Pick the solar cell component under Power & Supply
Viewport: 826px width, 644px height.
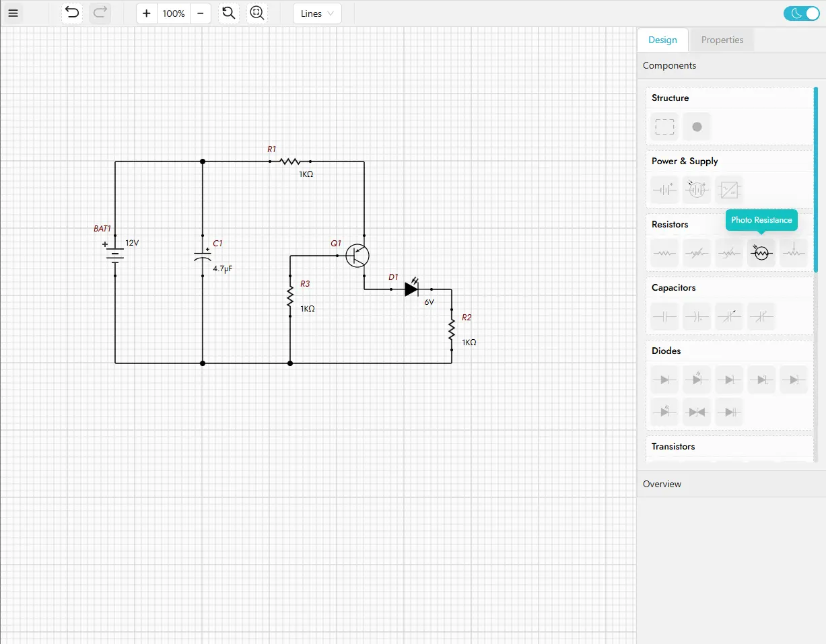[697, 190]
